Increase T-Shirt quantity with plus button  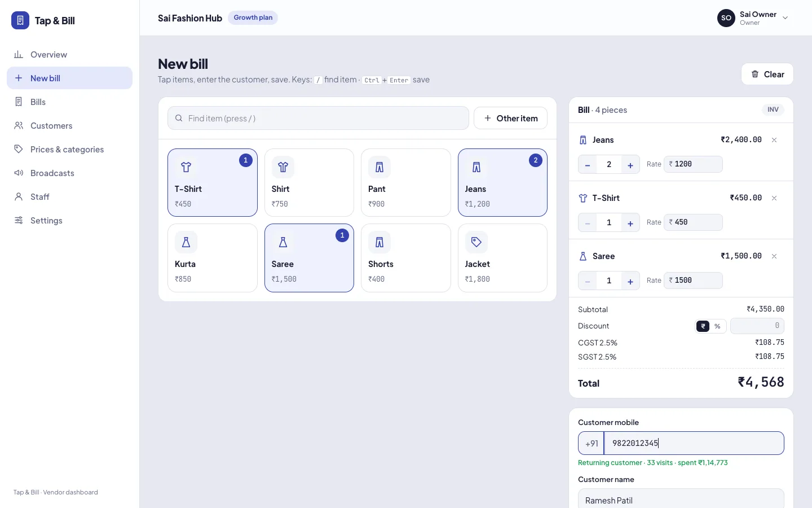click(630, 222)
